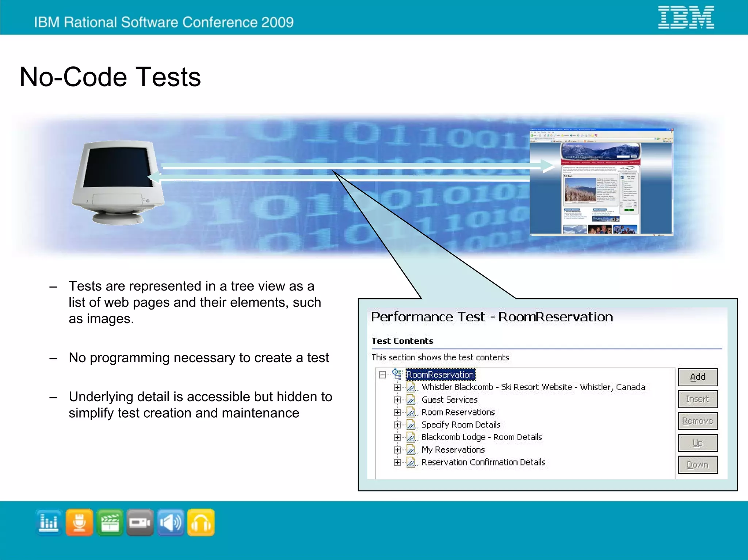Expand Reservation Confirmation Details node

(x=397, y=462)
